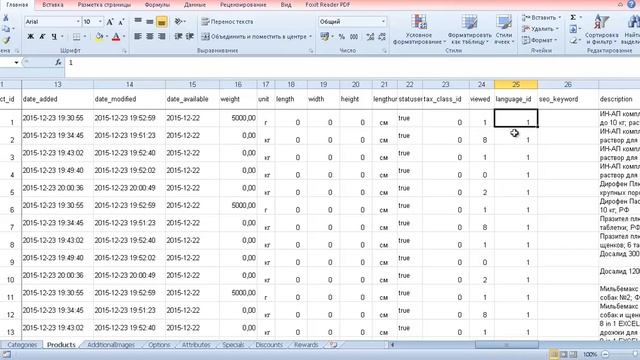The height and width of the screenshot is (360, 640).
Task: Open font size dropdown 10
Action: (100, 22)
